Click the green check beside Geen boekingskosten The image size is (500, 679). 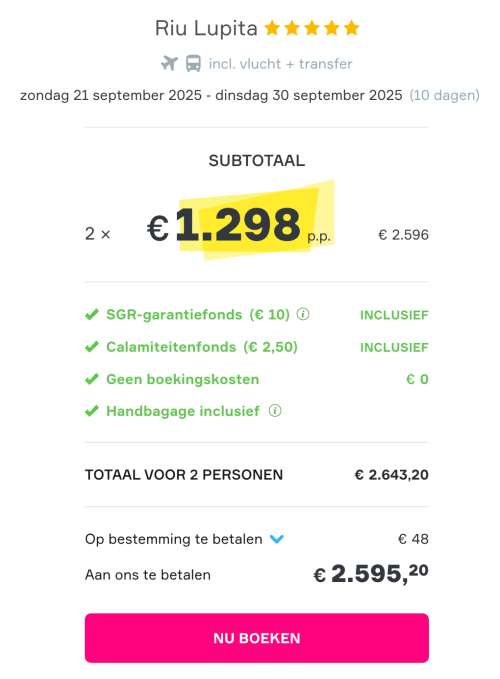pos(92,379)
